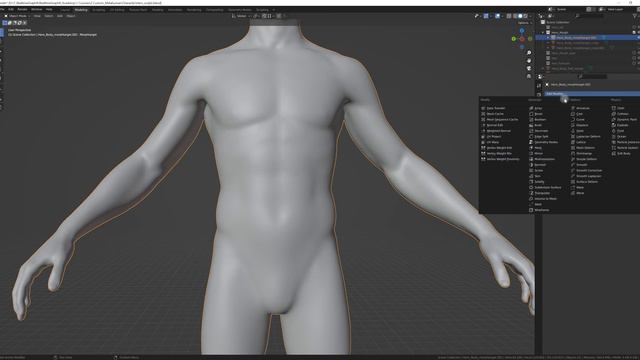The height and width of the screenshot is (360, 640).
Task: Expand the selected Hero_Body object row
Action: [x=548, y=38]
